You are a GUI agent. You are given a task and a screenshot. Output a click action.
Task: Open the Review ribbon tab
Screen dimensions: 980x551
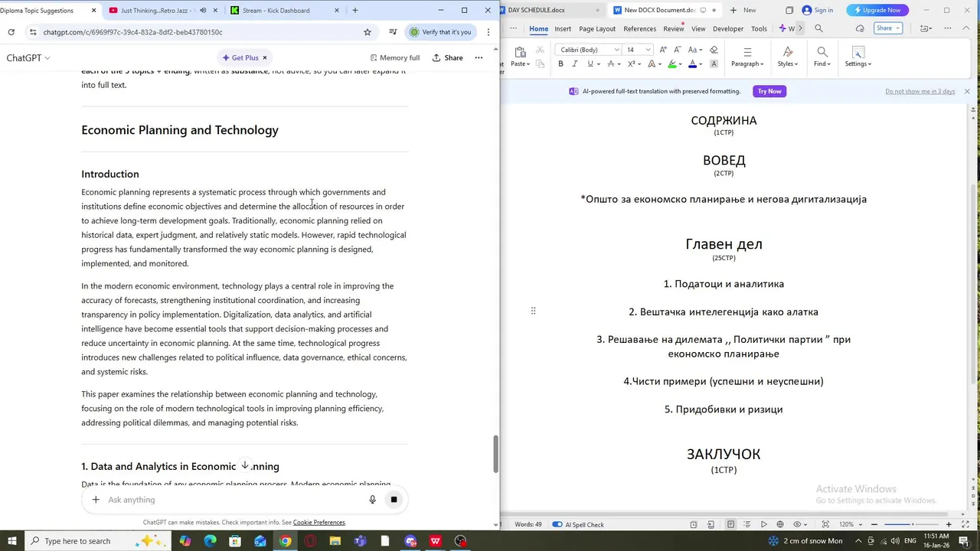(673, 28)
